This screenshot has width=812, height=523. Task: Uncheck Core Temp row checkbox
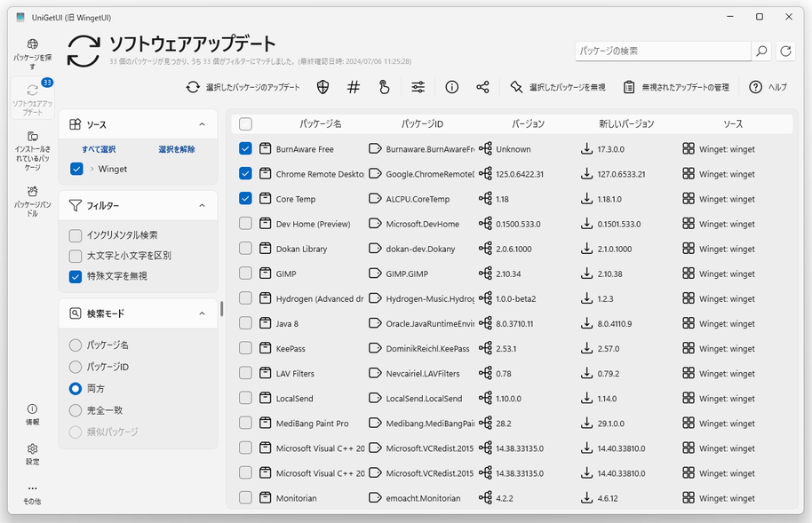click(245, 198)
